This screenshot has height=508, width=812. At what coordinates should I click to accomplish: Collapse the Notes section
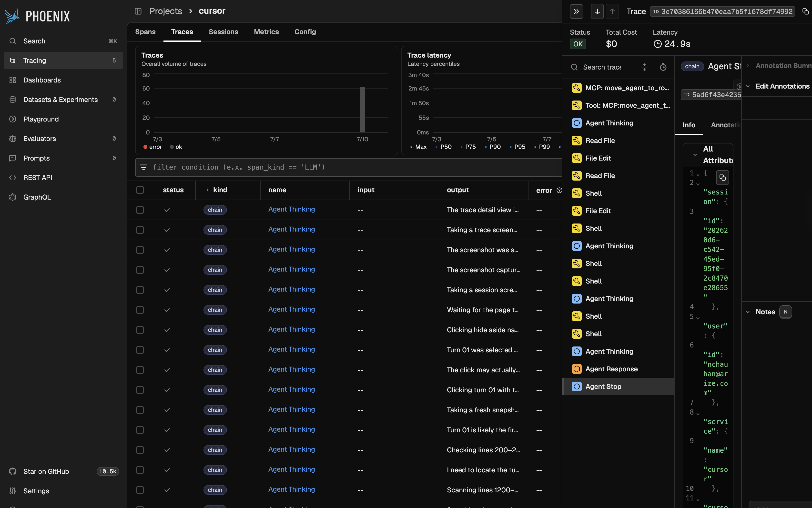point(748,312)
